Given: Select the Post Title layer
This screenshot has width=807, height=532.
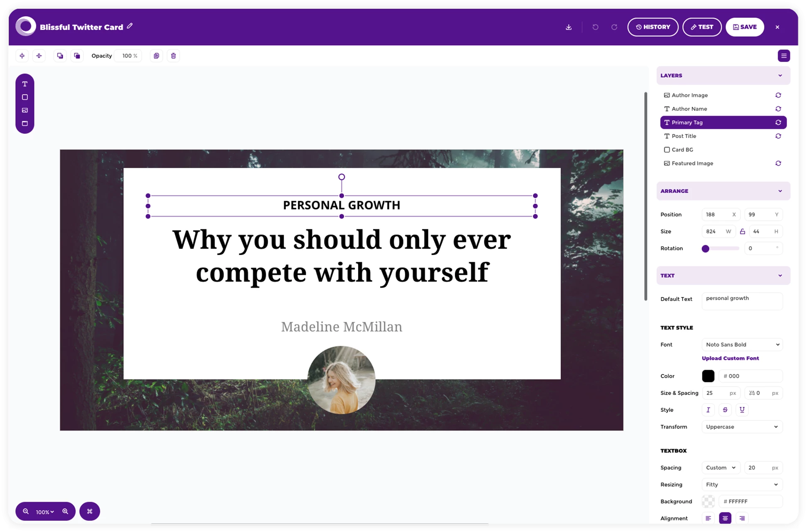Looking at the screenshot, I should 723,136.
